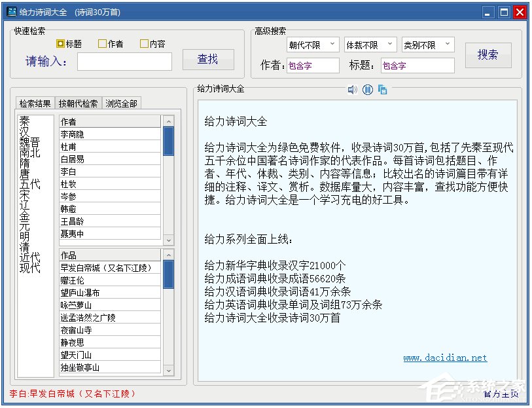This screenshot has width=532, height=408.
Task: Click the 搜索 button
Action: [x=488, y=54]
